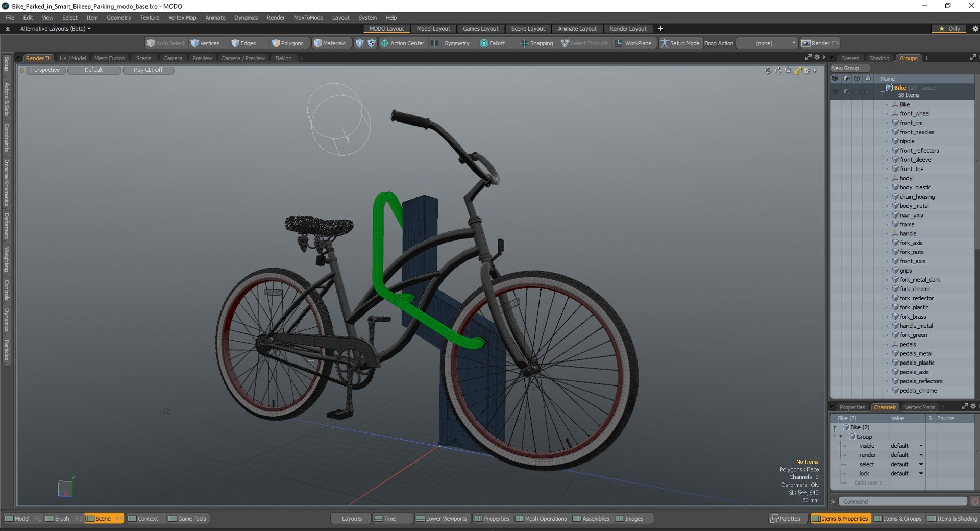Open viewport settings gear icon

tap(806, 70)
